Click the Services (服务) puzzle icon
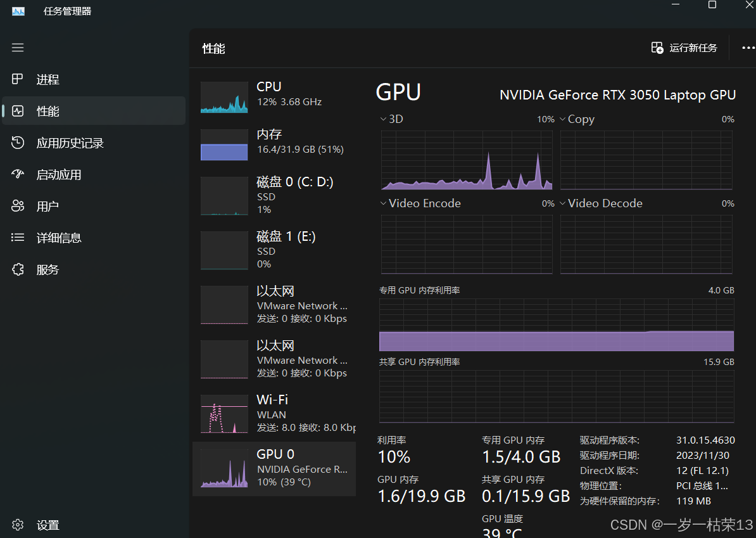This screenshot has height=538, width=756. pos(18,269)
